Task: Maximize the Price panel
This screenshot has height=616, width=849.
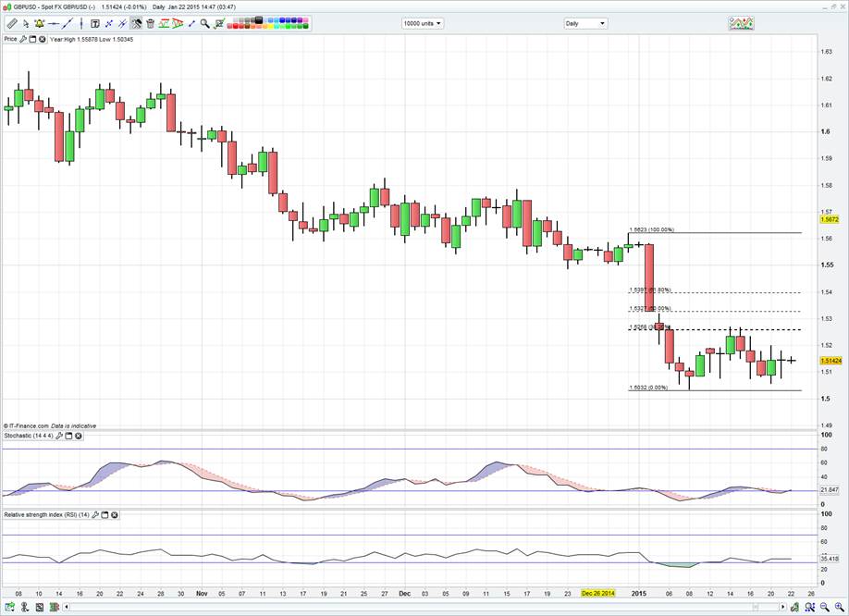Action: (x=33, y=39)
